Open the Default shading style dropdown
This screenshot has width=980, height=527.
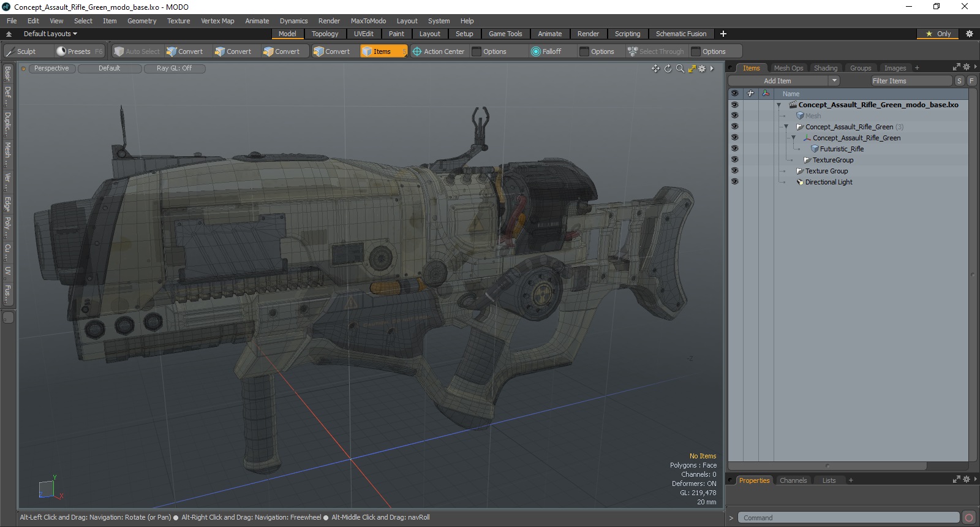click(109, 69)
